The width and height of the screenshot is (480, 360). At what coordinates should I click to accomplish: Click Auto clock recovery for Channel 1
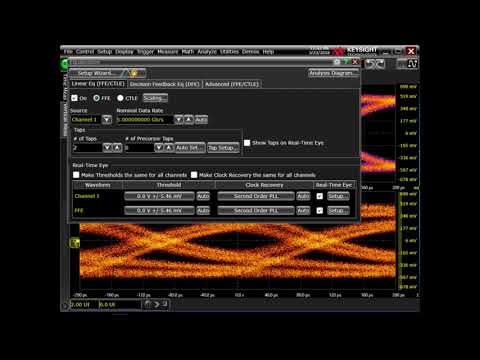[x=303, y=196]
